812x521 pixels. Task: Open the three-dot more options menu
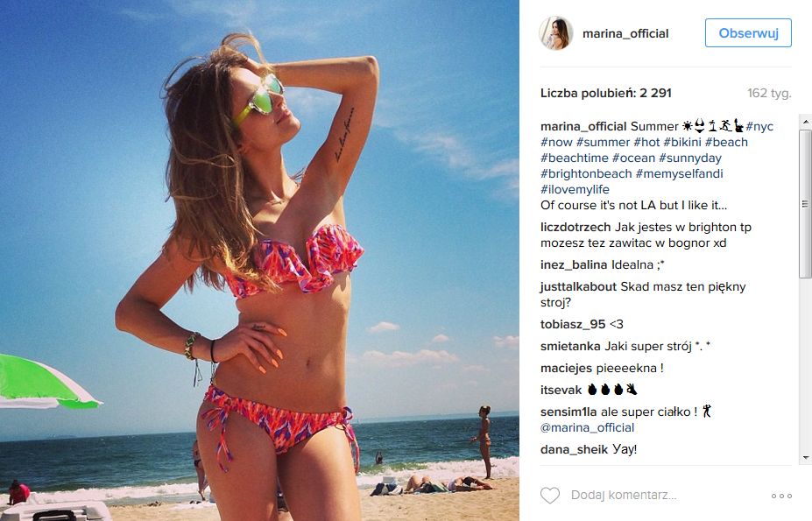tap(781, 496)
